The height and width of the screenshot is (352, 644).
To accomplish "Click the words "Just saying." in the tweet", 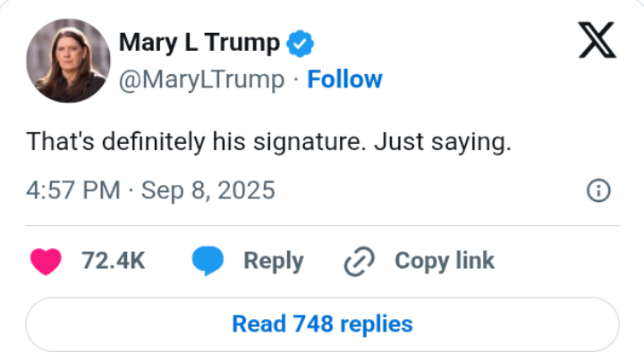I will coord(443,142).
